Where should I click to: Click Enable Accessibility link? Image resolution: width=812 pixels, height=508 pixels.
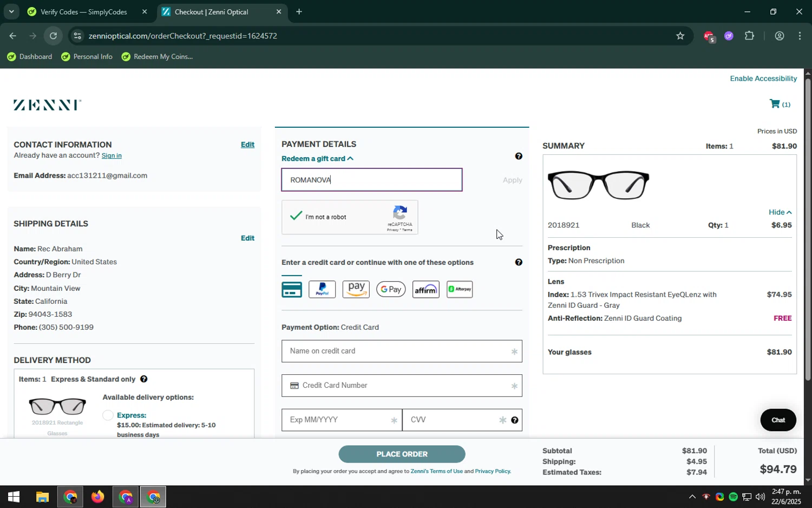tap(763, 79)
